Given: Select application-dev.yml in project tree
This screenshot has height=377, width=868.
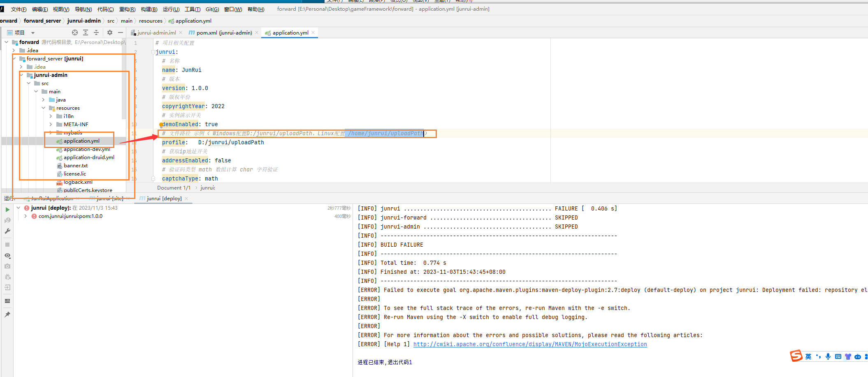Looking at the screenshot, I should click(87, 149).
